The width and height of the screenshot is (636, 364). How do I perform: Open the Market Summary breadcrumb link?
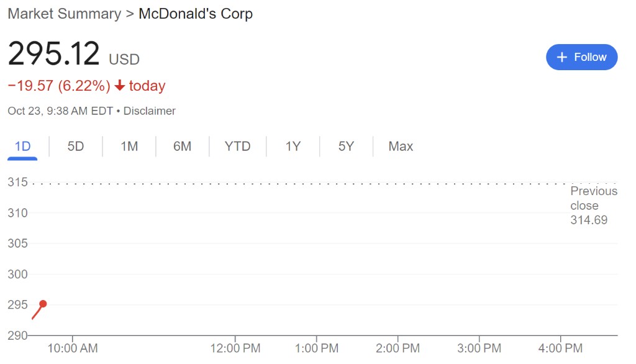[x=64, y=14]
